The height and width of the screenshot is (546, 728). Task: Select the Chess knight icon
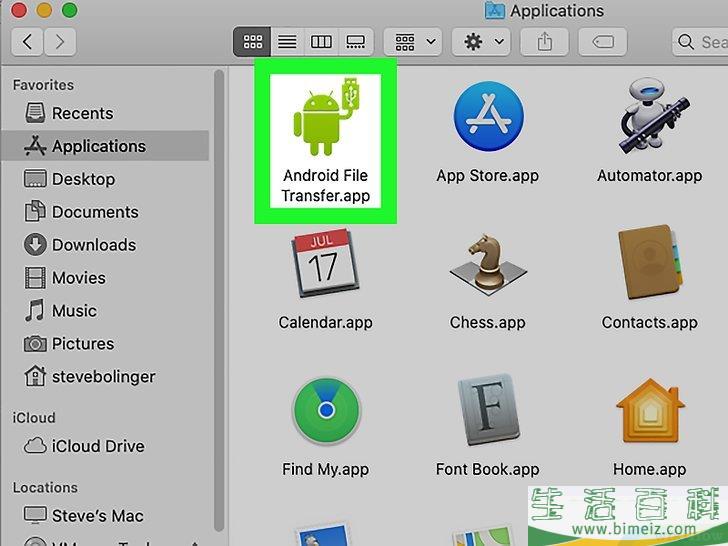pyautogui.click(x=488, y=265)
